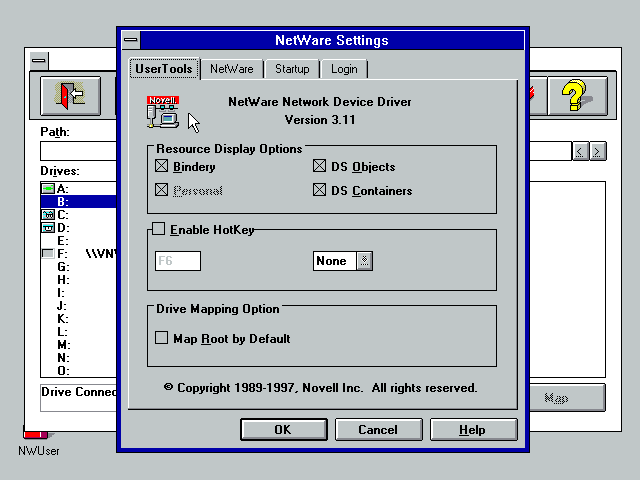Viewport: 640px width, 480px height.
Task: Switch to the Startup tab
Action: pos(292,69)
